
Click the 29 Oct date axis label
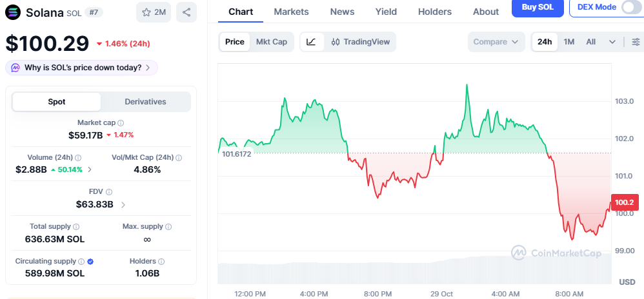pyautogui.click(x=441, y=294)
